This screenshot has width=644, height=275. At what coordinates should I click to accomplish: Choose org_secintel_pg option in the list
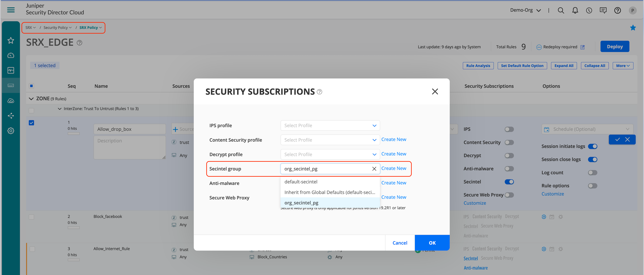(x=301, y=203)
